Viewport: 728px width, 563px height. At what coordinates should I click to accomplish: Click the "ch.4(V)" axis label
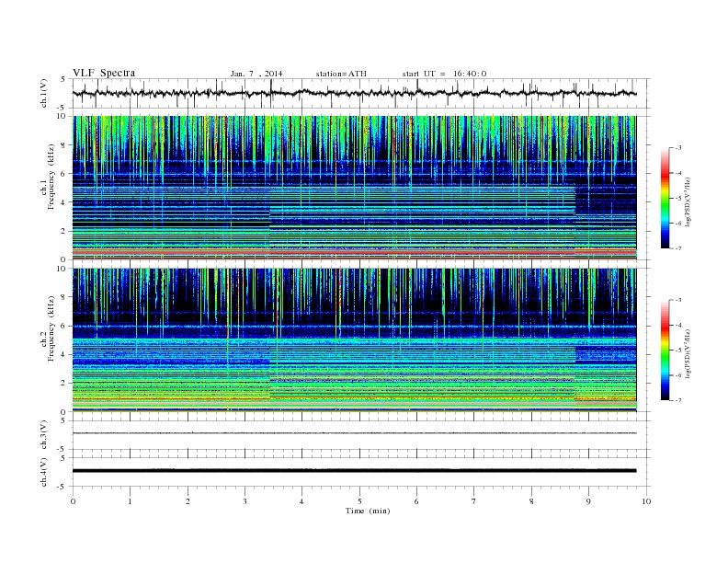pyautogui.click(x=44, y=472)
